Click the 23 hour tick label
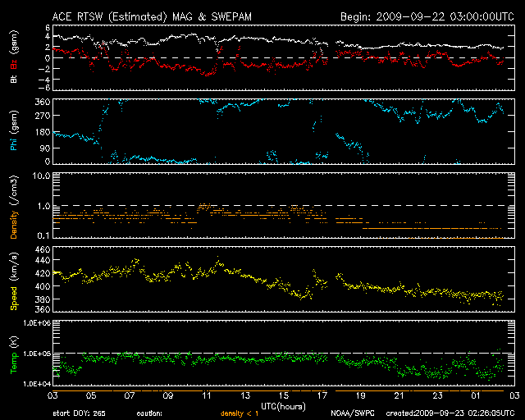 [x=436, y=396]
